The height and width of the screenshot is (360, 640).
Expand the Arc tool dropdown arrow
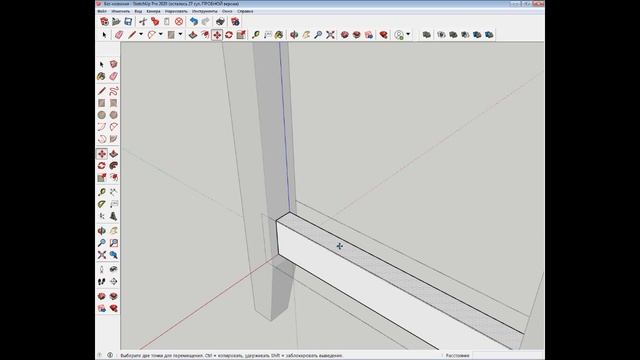pyautogui.click(x=160, y=35)
